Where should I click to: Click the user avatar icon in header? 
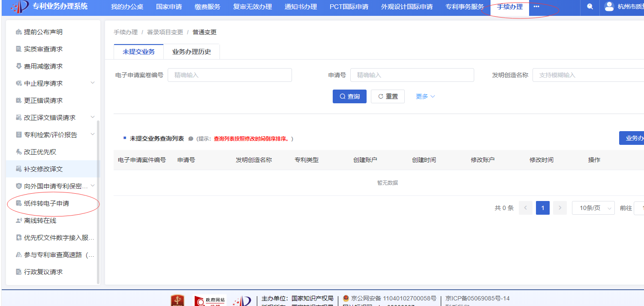click(x=609, y=6)
